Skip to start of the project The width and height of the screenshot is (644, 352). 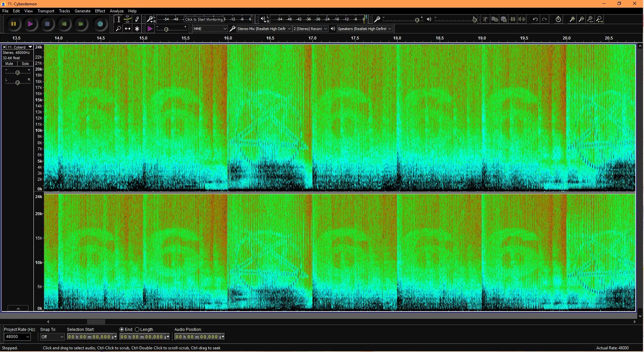[x=64, y=24]
